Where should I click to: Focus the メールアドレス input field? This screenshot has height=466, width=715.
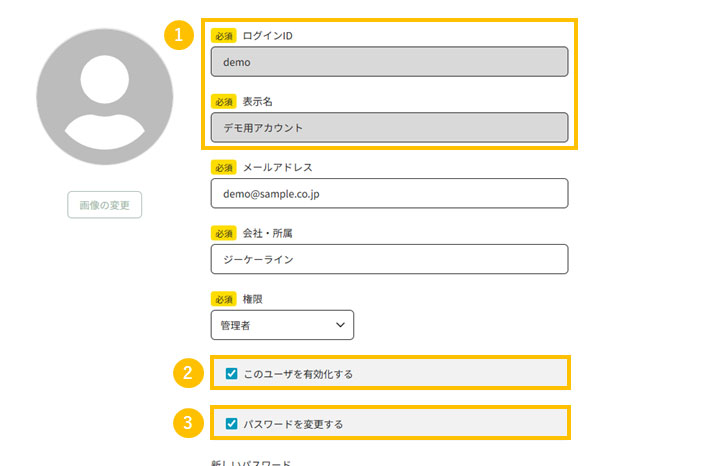(x=389, y=193)
